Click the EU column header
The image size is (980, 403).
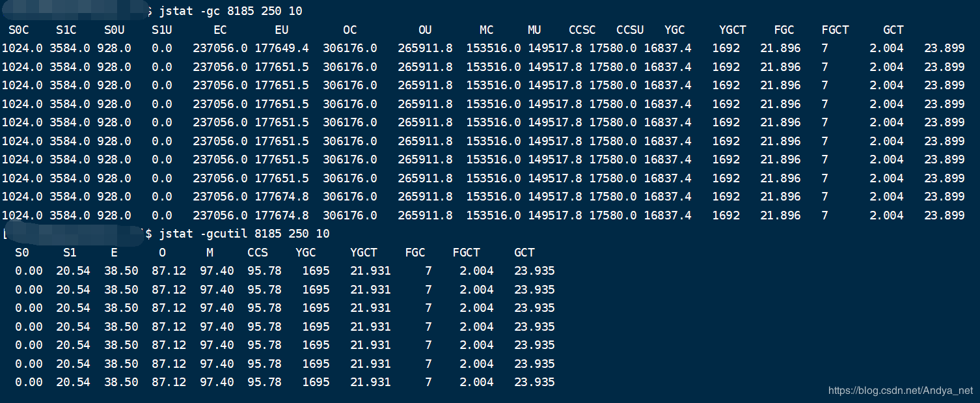point(282,30)
